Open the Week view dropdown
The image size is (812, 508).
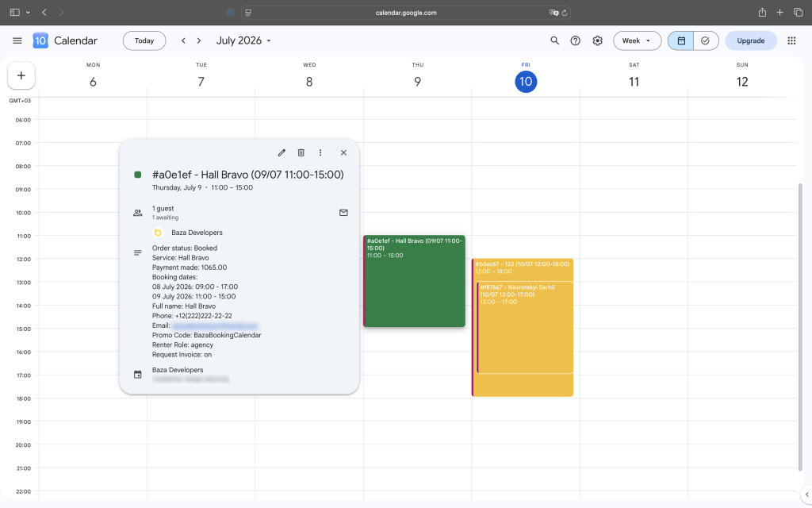pyautogui.click(x=637, y=40)
